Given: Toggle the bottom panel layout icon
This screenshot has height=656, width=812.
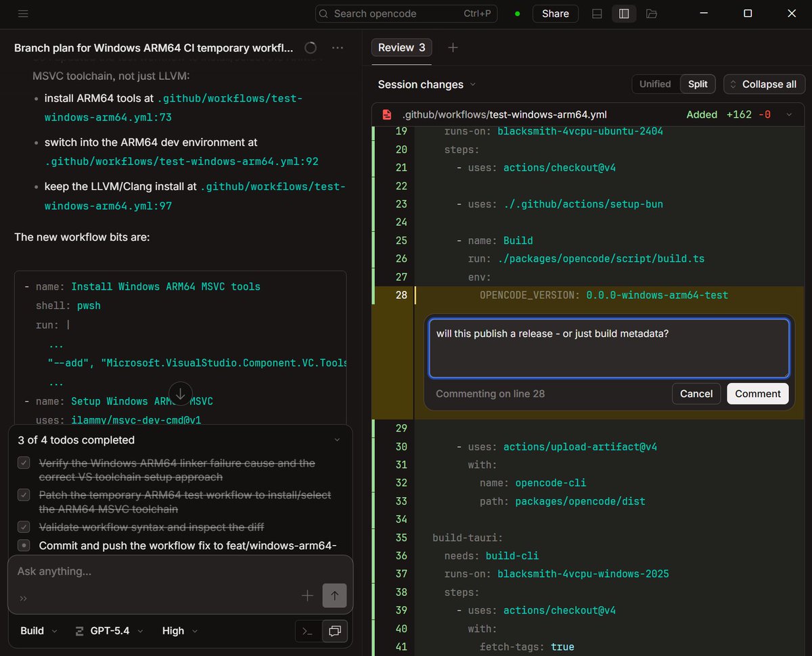Looking at the screenshot, I should click(597, 14).
